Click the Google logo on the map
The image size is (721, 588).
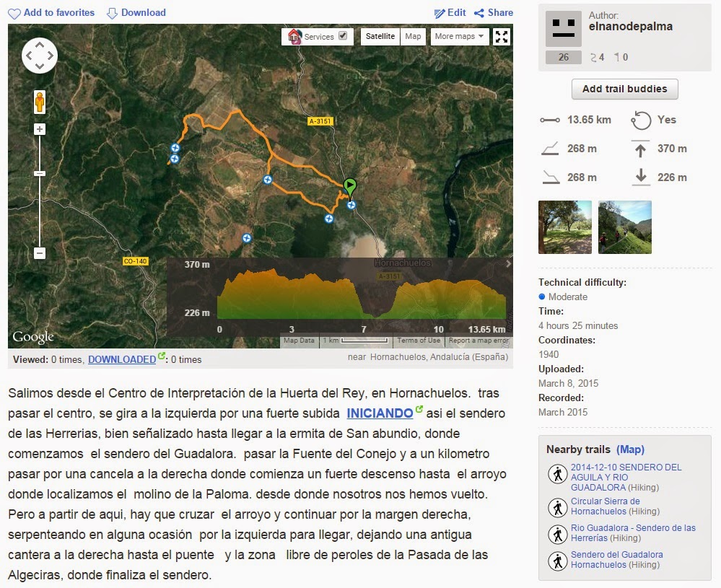[x=33, y=337]
